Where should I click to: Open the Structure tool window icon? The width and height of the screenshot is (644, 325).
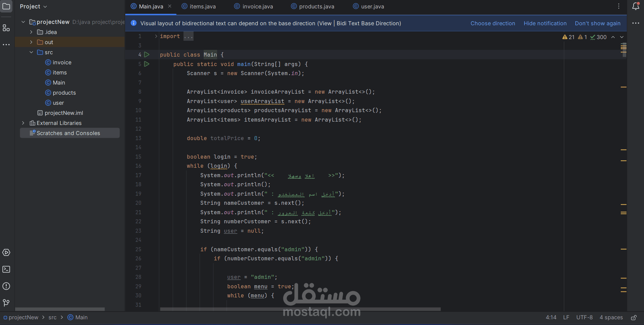click(x=6, y=28)
